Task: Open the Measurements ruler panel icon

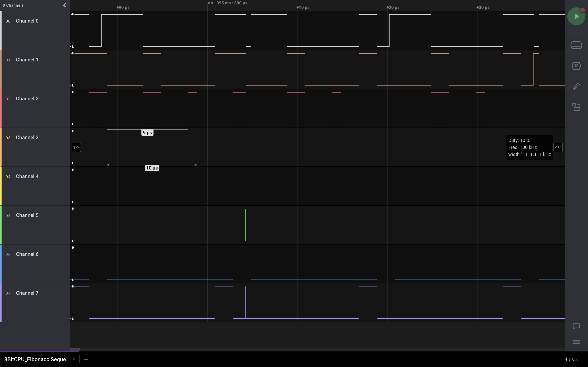Action: (x=576, y=86)
